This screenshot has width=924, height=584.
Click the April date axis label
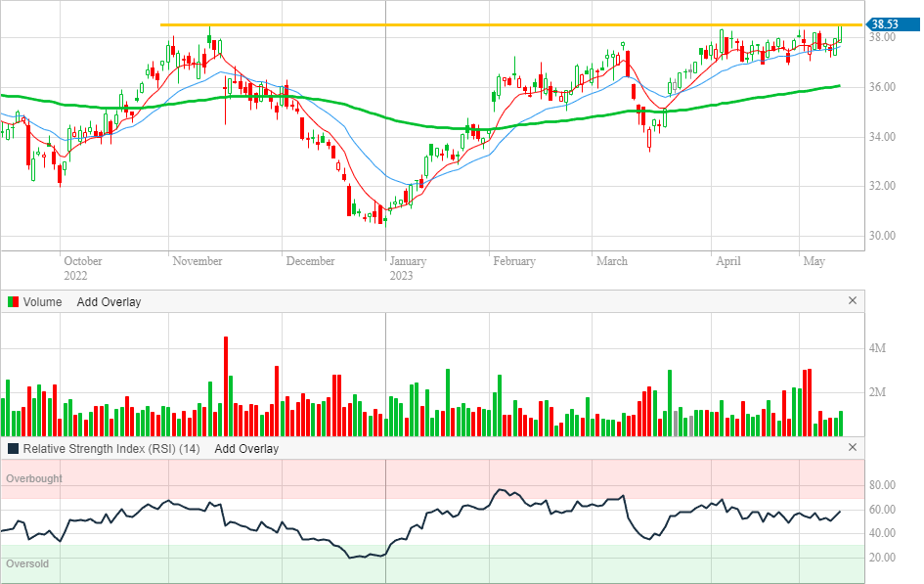(728, 261)
